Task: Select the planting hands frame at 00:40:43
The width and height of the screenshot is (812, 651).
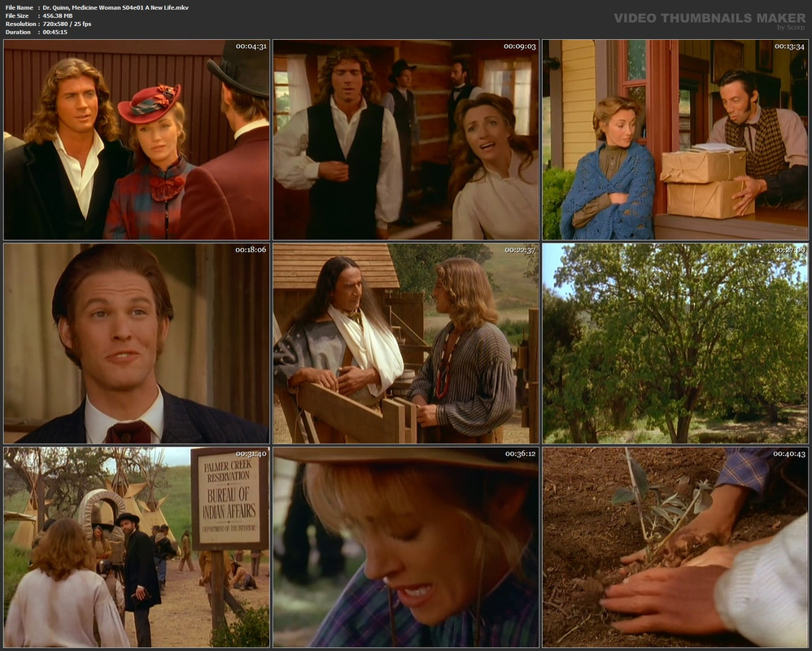Action: pos(675,548)
